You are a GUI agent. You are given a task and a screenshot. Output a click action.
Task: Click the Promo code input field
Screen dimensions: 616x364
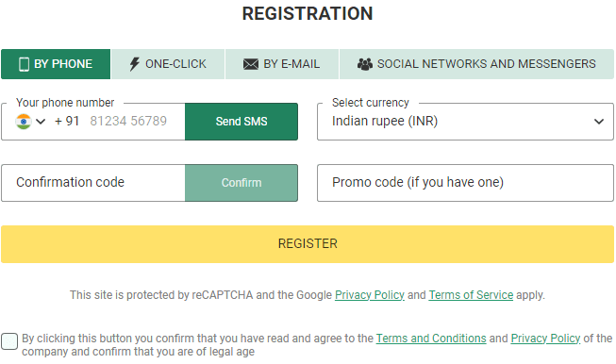pos(465,183)
